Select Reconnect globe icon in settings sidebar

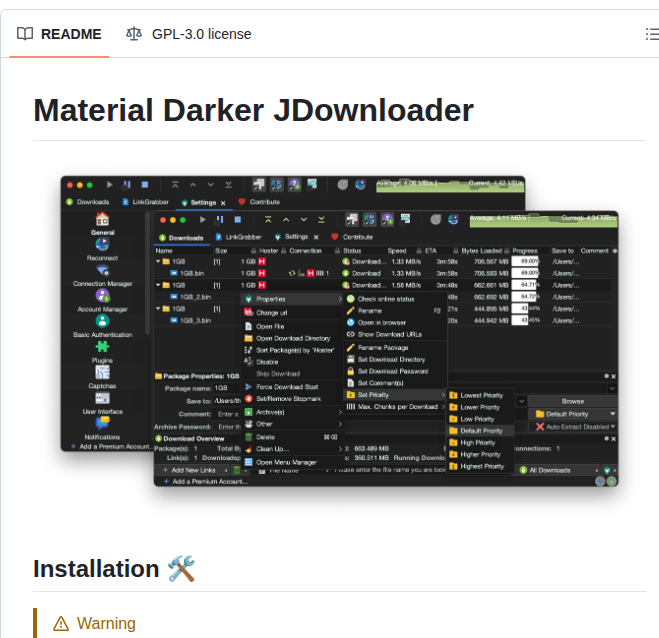point(103,244)
